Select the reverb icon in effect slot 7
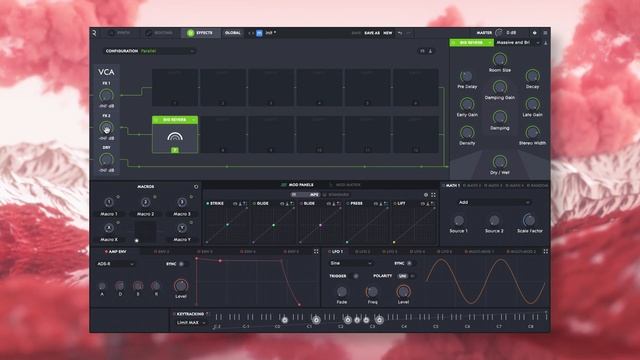 point(175,137)
